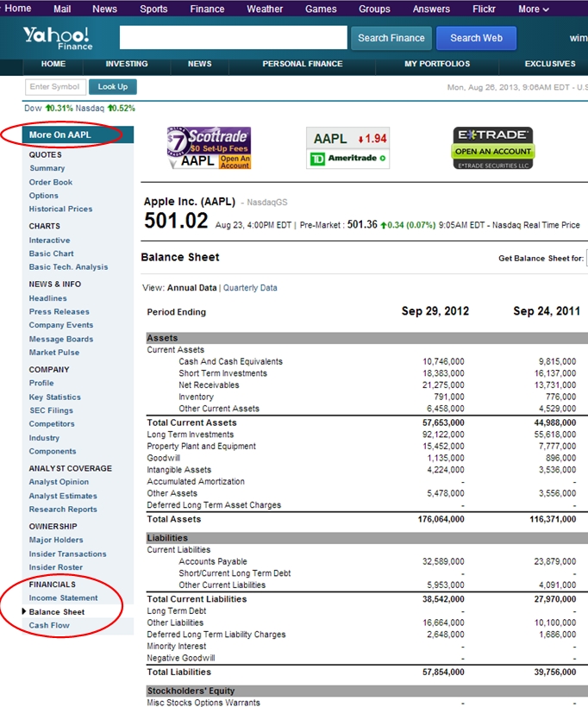
Task: Open the Components link
Action: coord(53,451)
